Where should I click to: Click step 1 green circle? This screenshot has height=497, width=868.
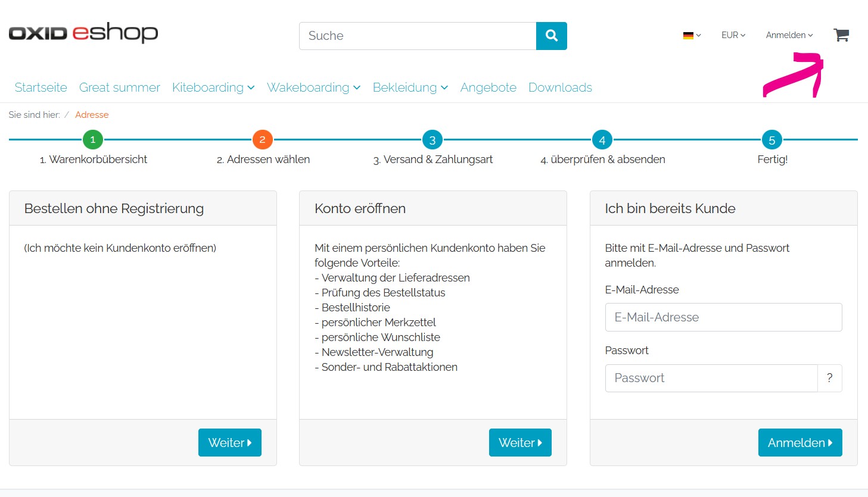tap(92, 140)
